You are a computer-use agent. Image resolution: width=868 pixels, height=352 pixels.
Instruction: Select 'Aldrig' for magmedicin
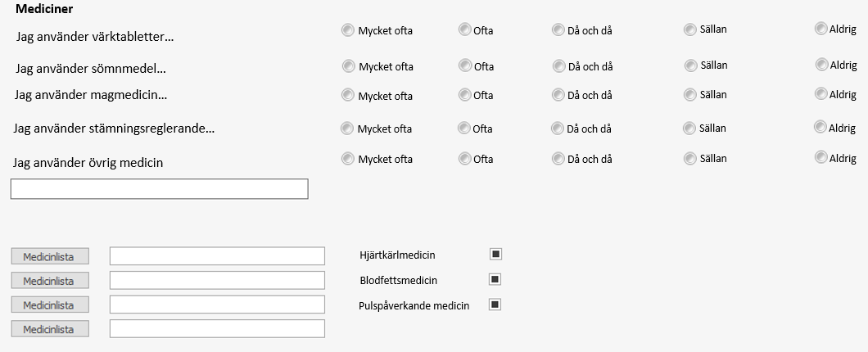click(821, 94)
